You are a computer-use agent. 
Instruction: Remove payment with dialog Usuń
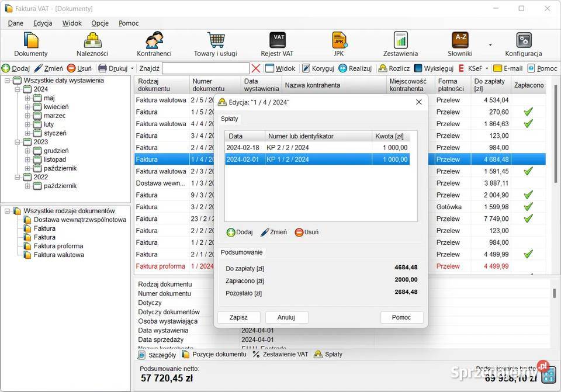point(307,232)
